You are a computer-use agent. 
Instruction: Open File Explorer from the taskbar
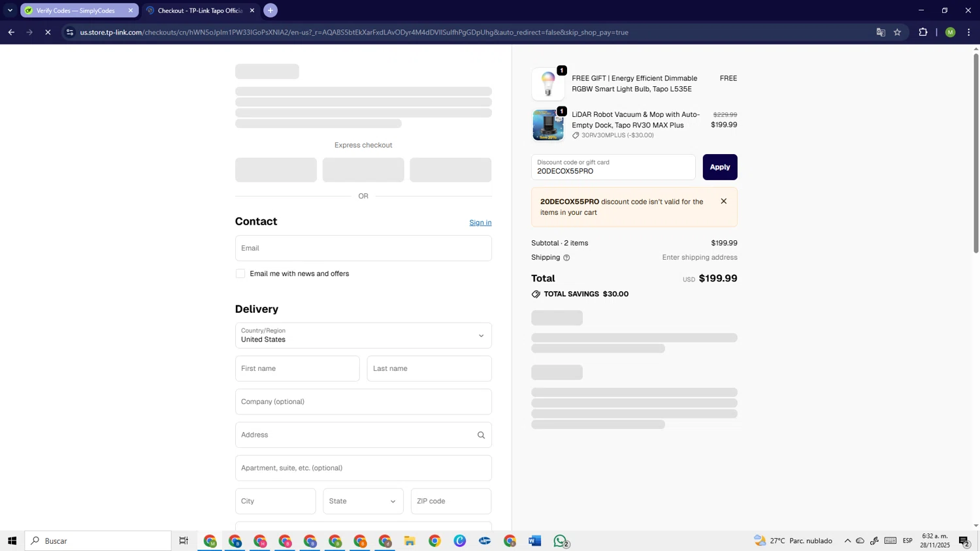(x=410, y=541)
